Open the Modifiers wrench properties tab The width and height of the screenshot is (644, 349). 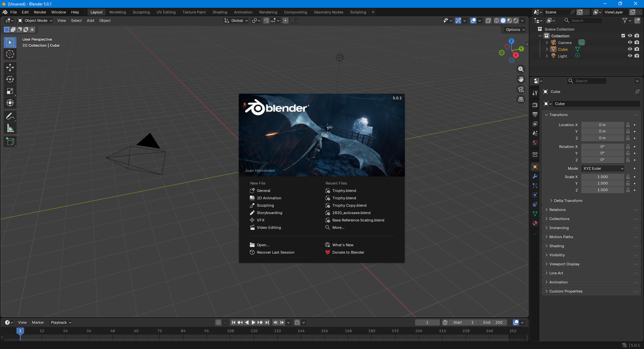(535, 176)
